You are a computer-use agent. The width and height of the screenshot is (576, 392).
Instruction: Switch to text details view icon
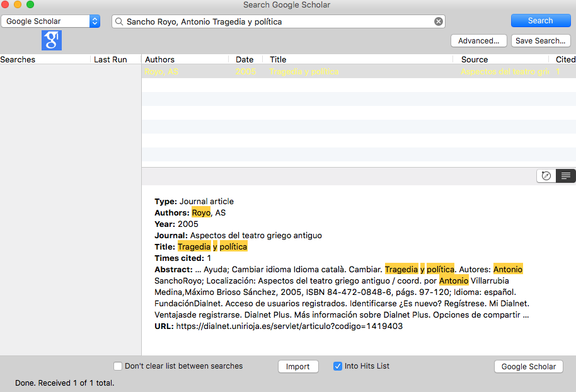566,176
